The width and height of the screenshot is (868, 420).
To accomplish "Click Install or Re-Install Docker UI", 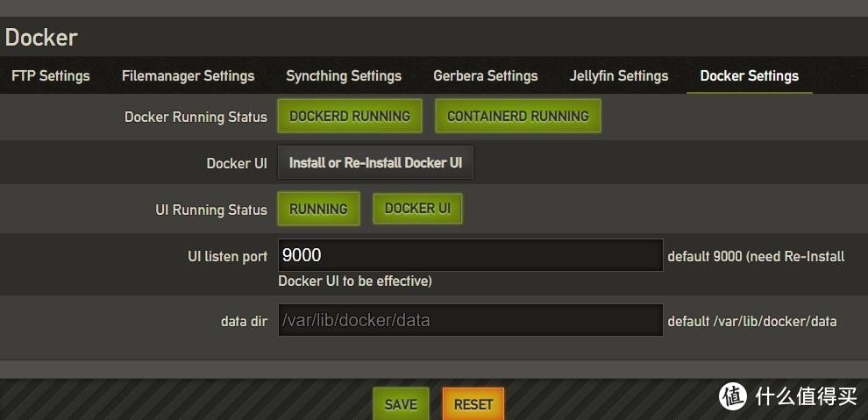I will click(375, 163).
